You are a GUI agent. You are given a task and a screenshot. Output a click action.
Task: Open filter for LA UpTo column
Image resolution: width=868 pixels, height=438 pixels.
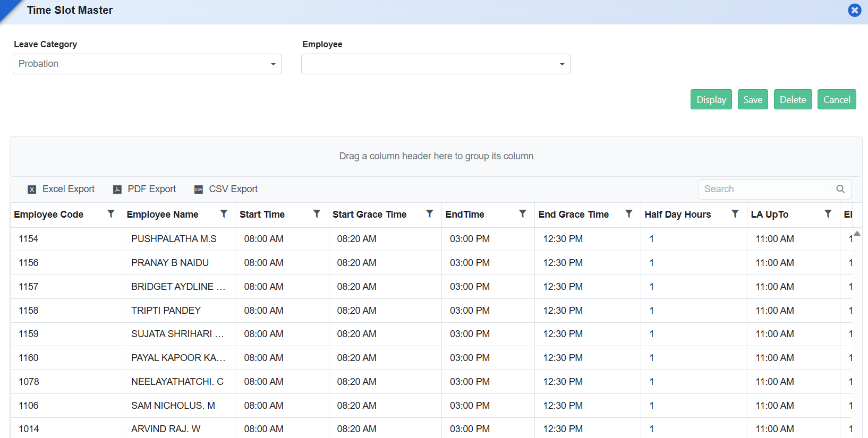coord(828,214)
